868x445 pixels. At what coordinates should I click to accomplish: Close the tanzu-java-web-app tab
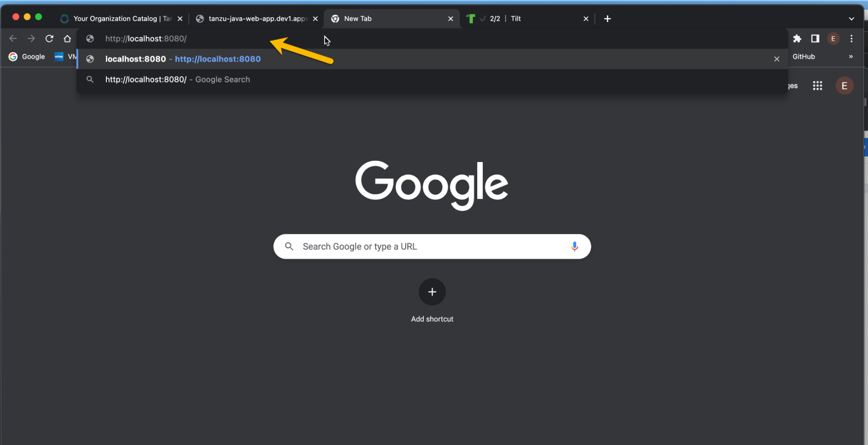[315, 19]
